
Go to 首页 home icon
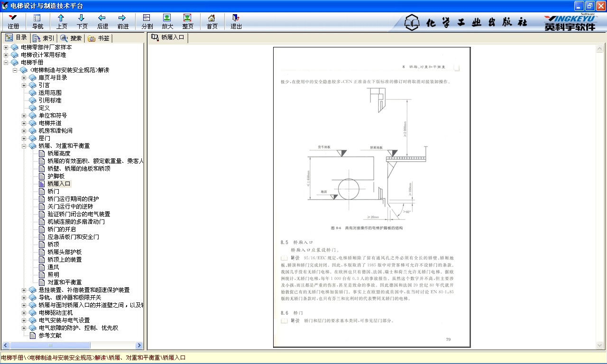(212, 18)
